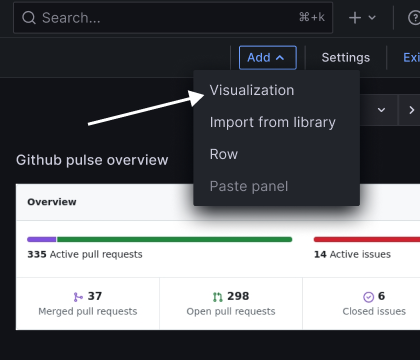420x360 pixels.
Task: Click the plus new-item icon
Action: coord(355,17)
